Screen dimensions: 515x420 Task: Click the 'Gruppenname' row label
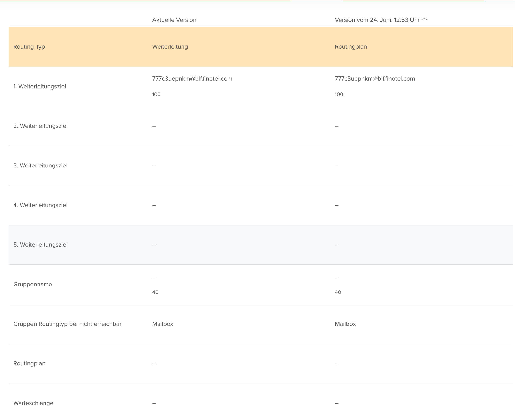pyautogui.click(x=33, y=284)
